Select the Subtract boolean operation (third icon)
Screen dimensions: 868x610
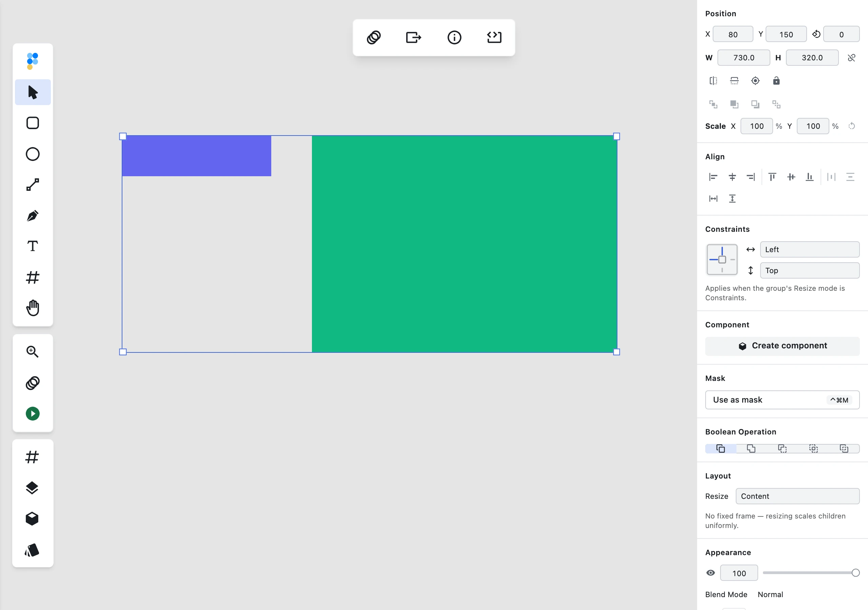click(783, 449)
